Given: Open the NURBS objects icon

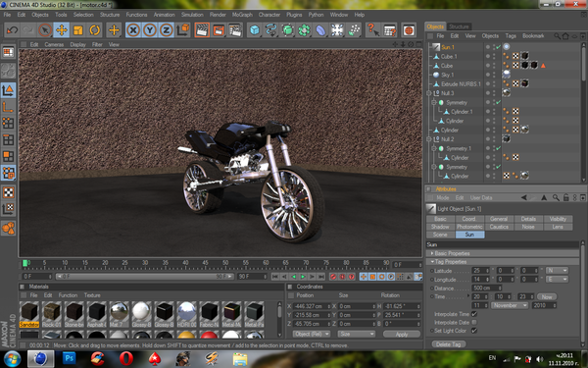Looking at the screenshot, I should point(287,30).
